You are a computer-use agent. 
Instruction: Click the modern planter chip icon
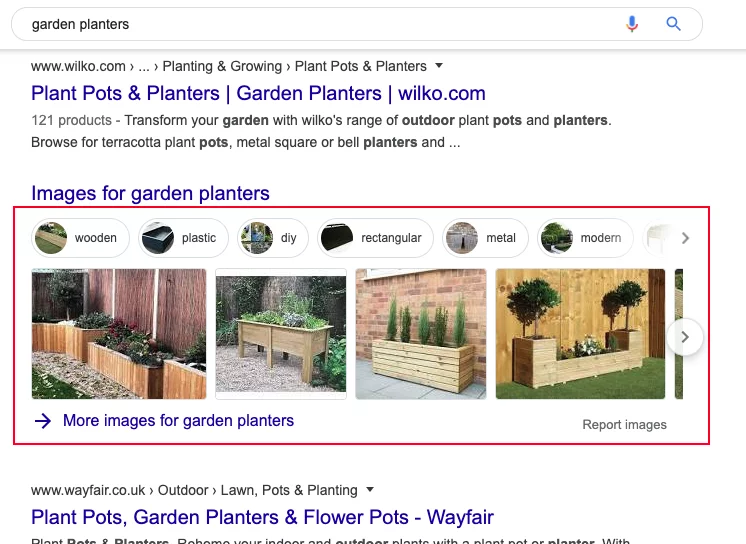pyautogui.click(x=557, y=238)
